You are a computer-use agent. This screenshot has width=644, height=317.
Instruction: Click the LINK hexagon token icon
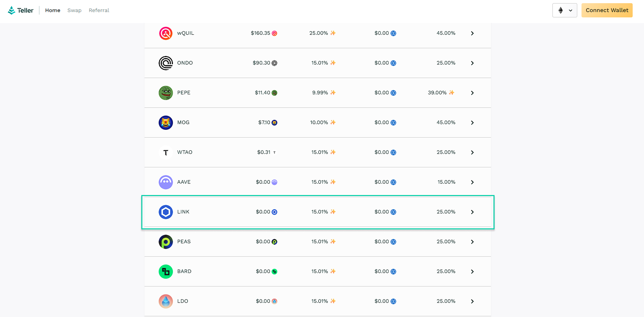(x=165, y=212)
